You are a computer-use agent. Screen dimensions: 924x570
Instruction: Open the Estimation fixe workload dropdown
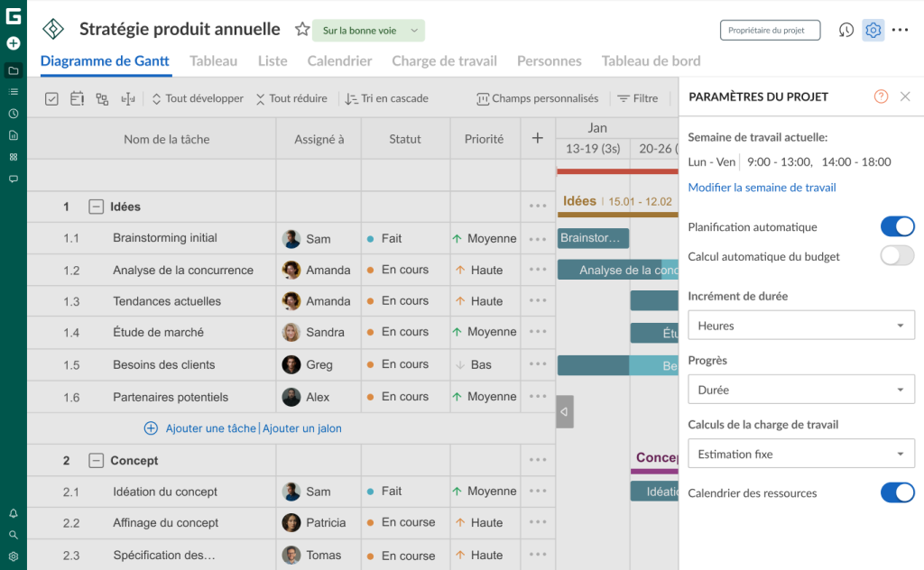click(x=801, y=454)
